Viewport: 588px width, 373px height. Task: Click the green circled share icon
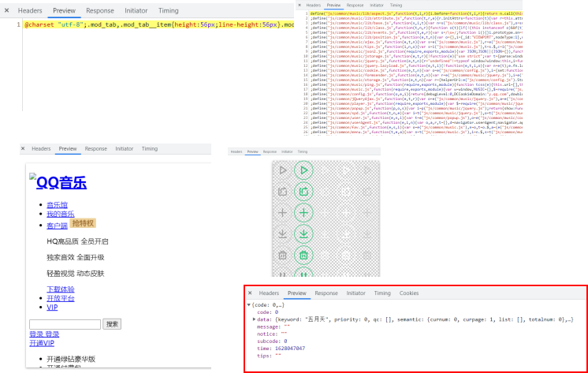click(x=303, y=192)
